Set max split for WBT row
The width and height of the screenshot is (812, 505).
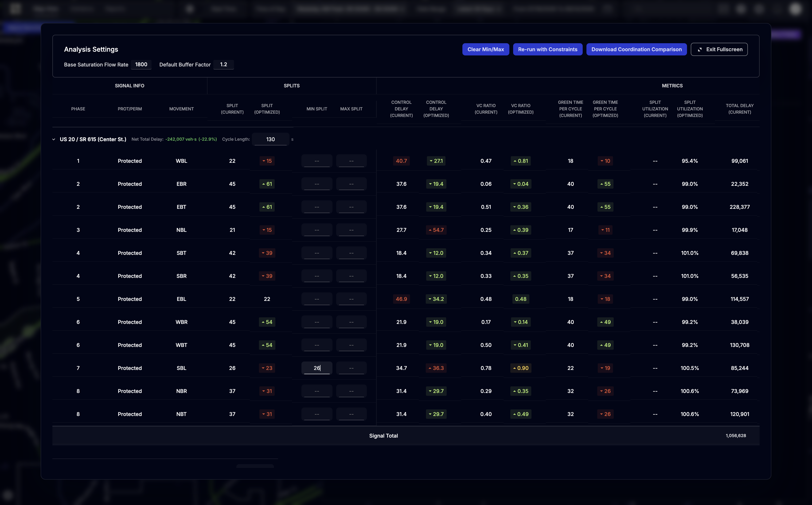click(351, 345)
